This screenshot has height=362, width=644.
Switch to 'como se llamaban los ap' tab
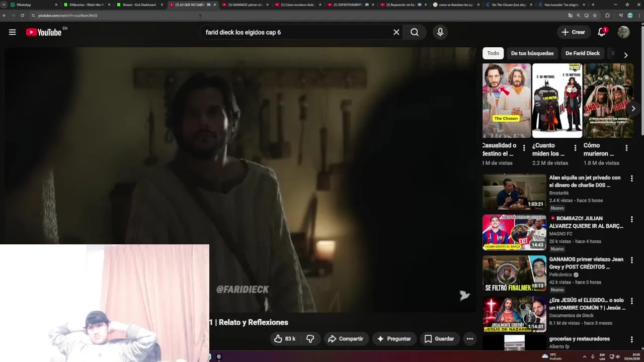click(456, 5)
